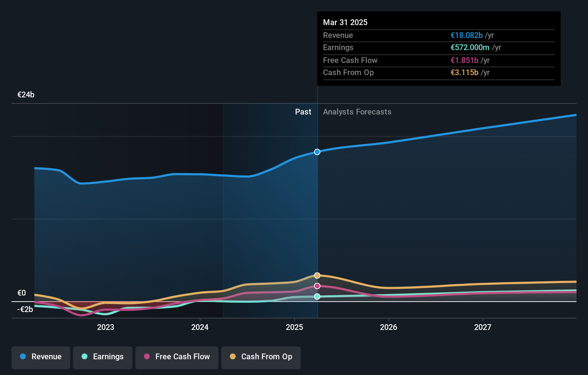Click the €0 y-axis label
Image resolution: width=588 pixels, height=375 pixels.
(x=21, y=293)
